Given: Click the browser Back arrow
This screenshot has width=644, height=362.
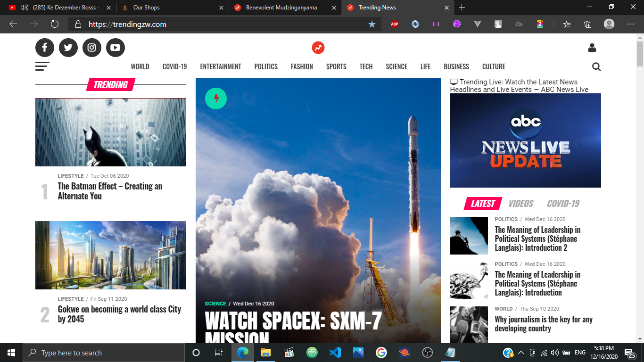Looking at the screenshot, I should tap(13, 24).
